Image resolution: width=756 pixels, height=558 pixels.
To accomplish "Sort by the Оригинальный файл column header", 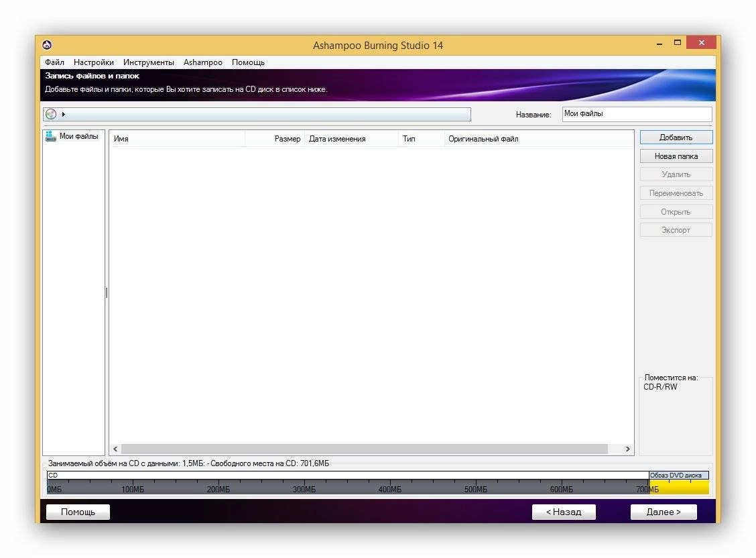I will pyautogui.click(x=539, y=139).
